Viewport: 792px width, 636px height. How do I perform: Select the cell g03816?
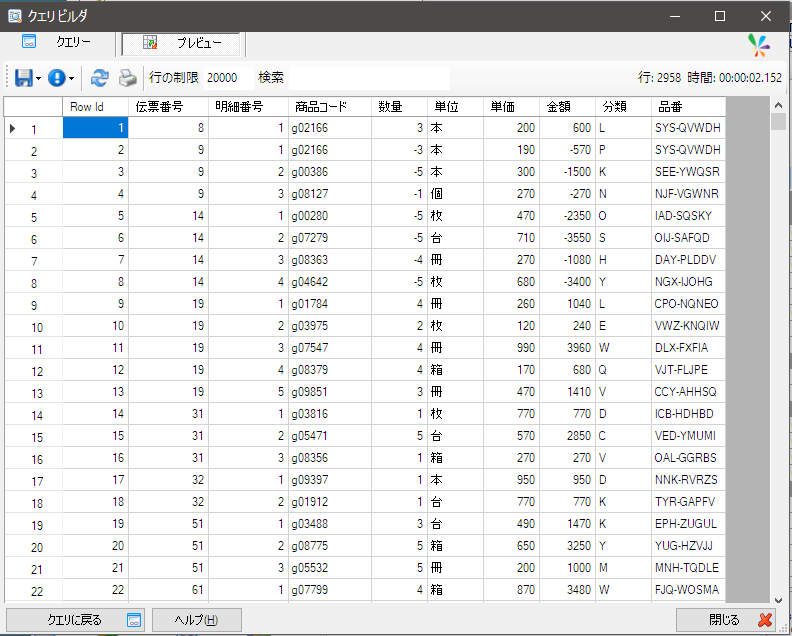pos(330,414)
